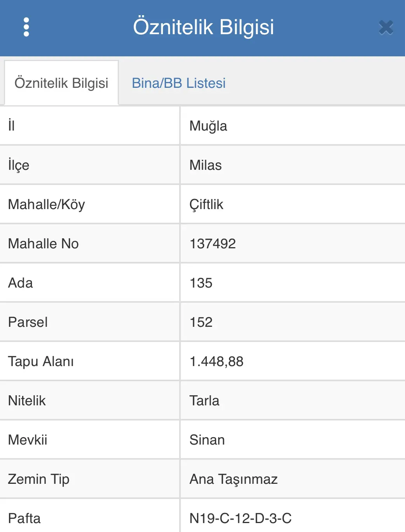
Task: Click the Milas district value
Action: click(206, 165)
